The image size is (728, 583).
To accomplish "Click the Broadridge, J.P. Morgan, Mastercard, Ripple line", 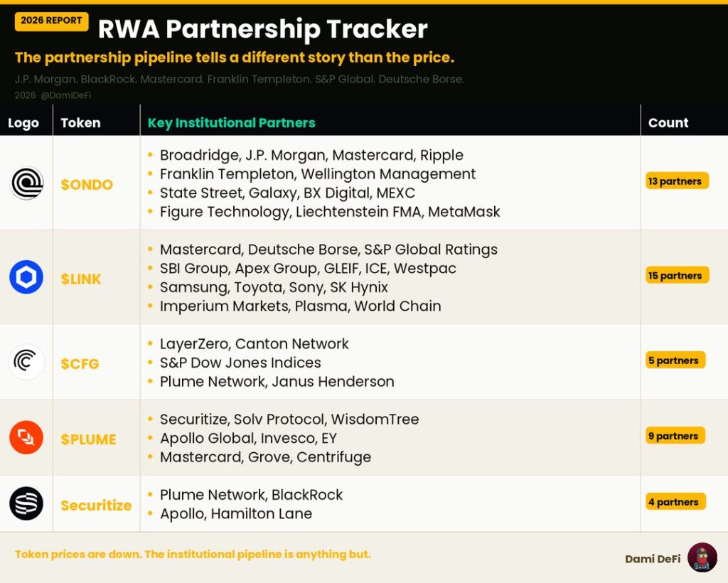I will click(311, 156).
